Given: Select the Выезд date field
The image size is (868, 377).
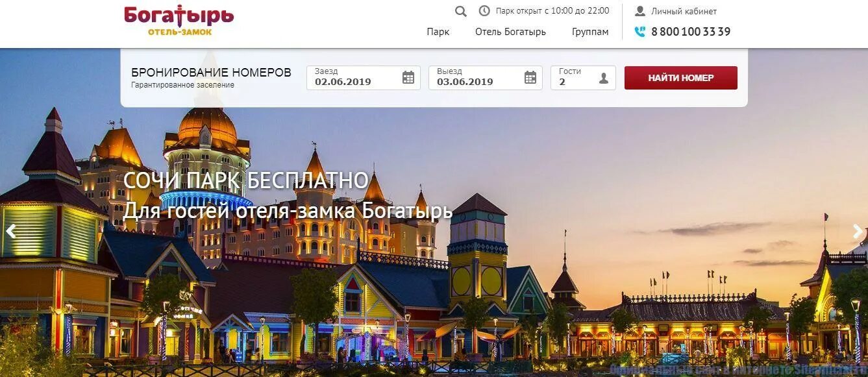Looking at the screenshot, I should coord(486,78).
